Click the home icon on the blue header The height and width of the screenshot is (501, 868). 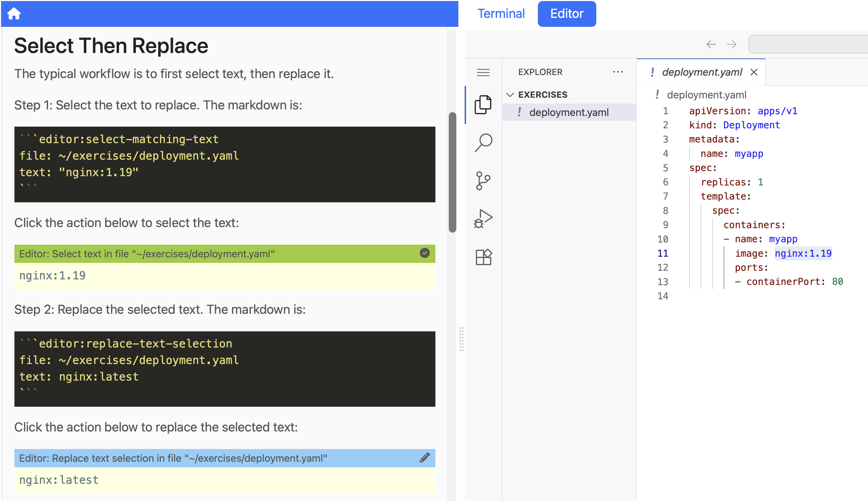click(14, 13)
